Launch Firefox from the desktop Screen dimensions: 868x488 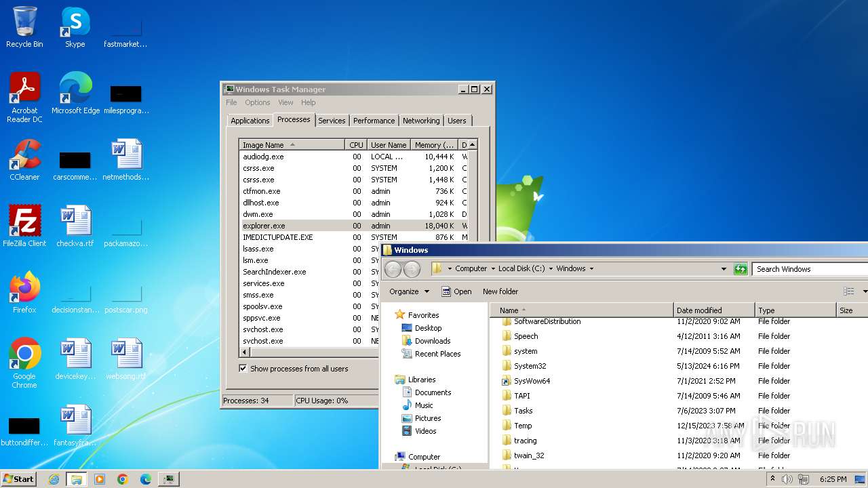coord(24,293)
